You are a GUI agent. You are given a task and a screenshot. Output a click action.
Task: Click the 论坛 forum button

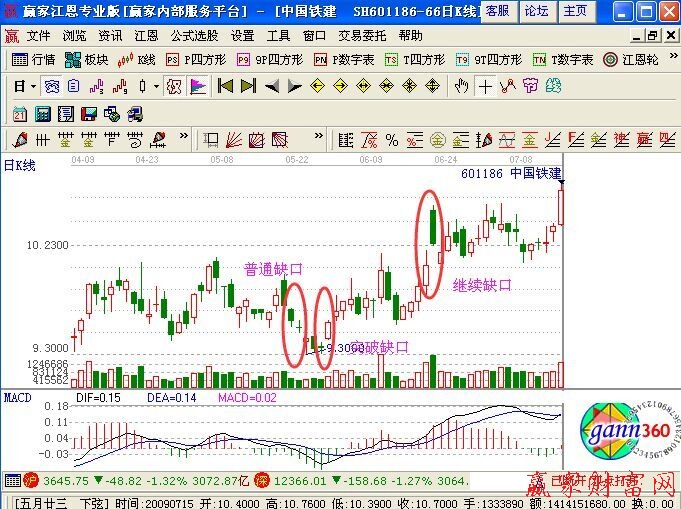tap(535, 11)
